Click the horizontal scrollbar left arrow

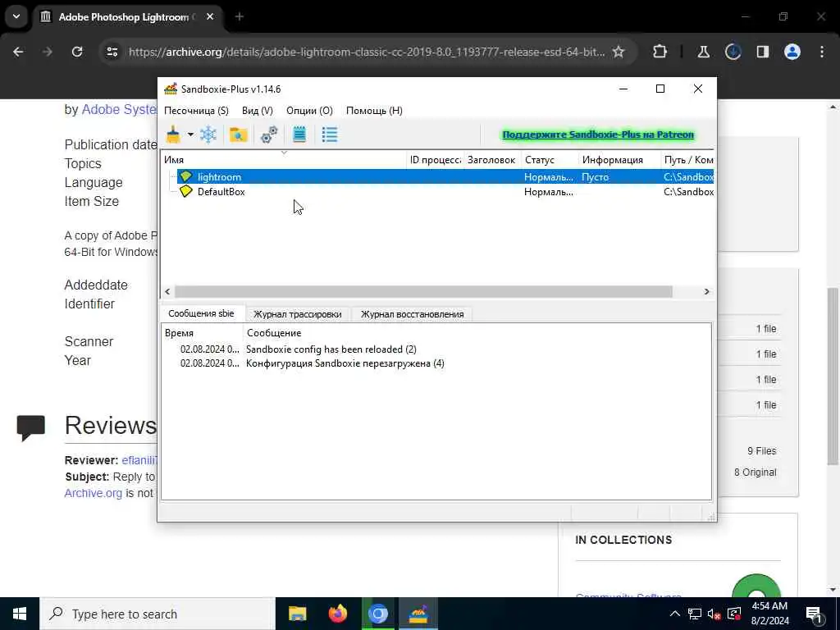click(x=167, y=291)
